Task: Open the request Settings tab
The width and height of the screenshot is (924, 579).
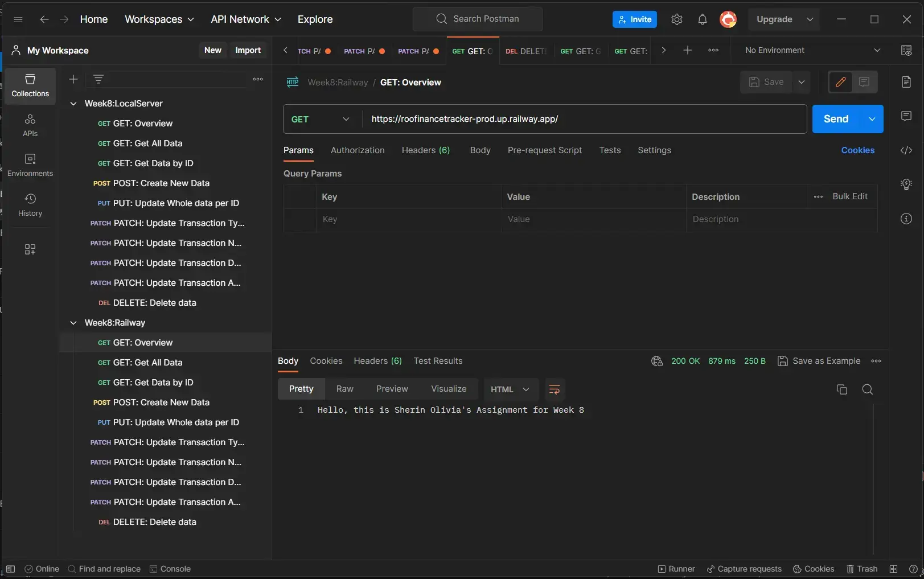Action: point(654,150)
